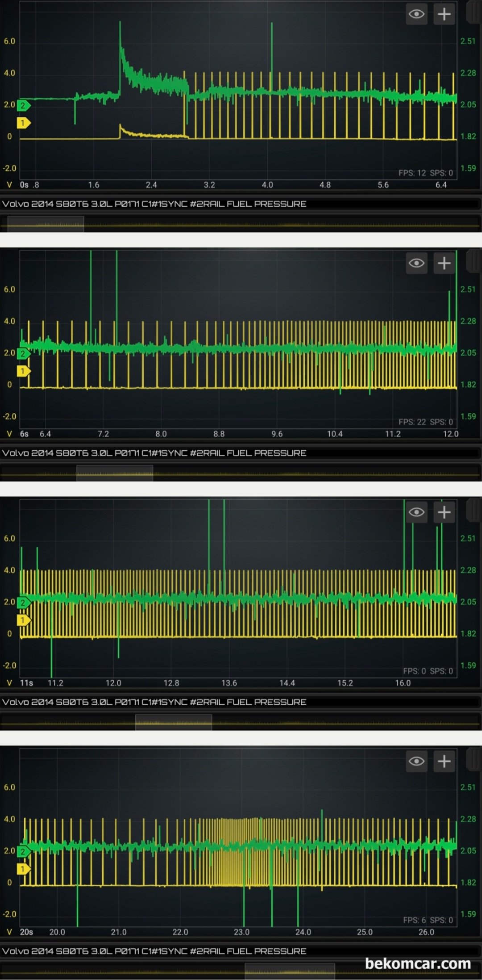This screenshot has width=482, height=980.
Task: Click the Volvo 2014 S80T6 title under the 6s panel
Action: [x=154, y=453]
